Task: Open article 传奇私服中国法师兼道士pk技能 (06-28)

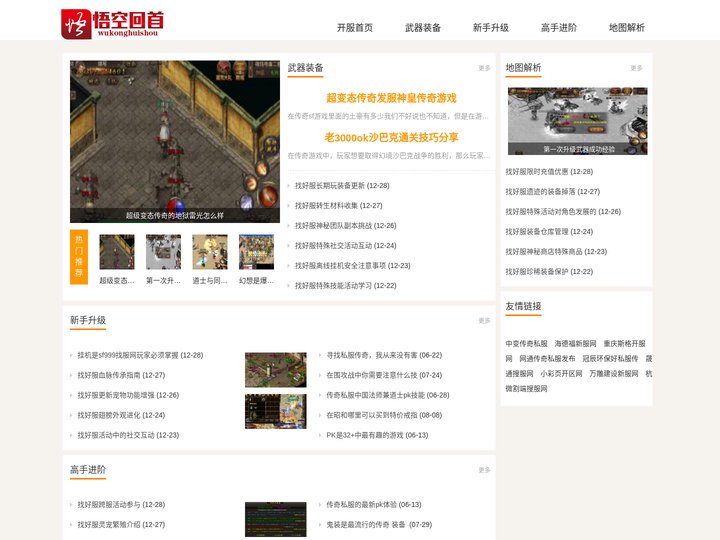Action: (388, 395)
